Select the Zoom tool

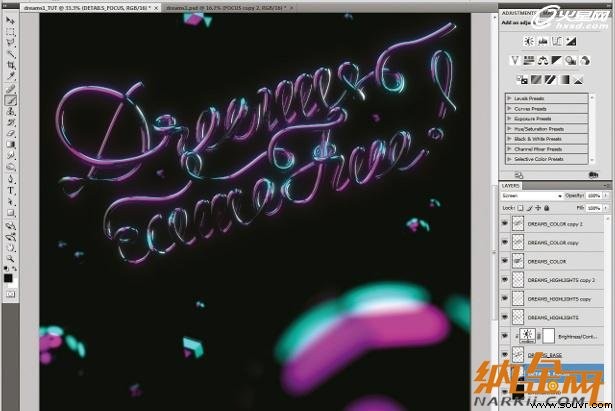point(11,258)
